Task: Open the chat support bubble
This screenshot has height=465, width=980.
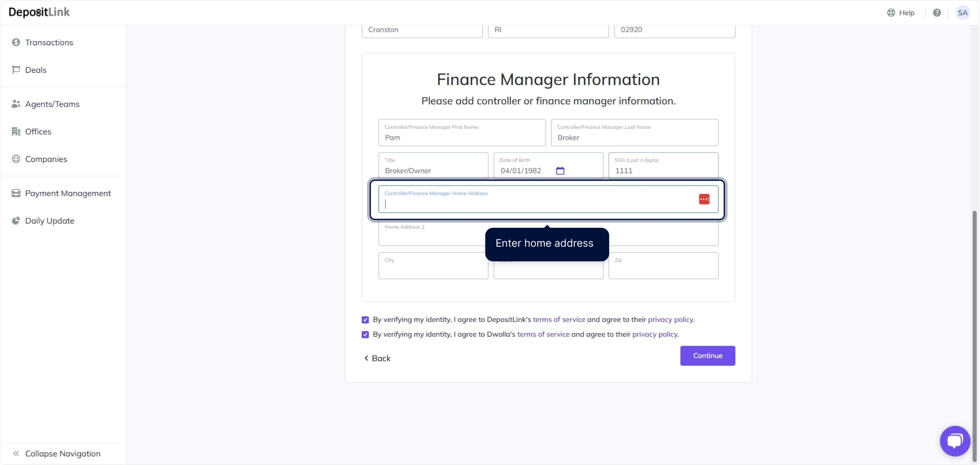Action: [x=955, y=441]
